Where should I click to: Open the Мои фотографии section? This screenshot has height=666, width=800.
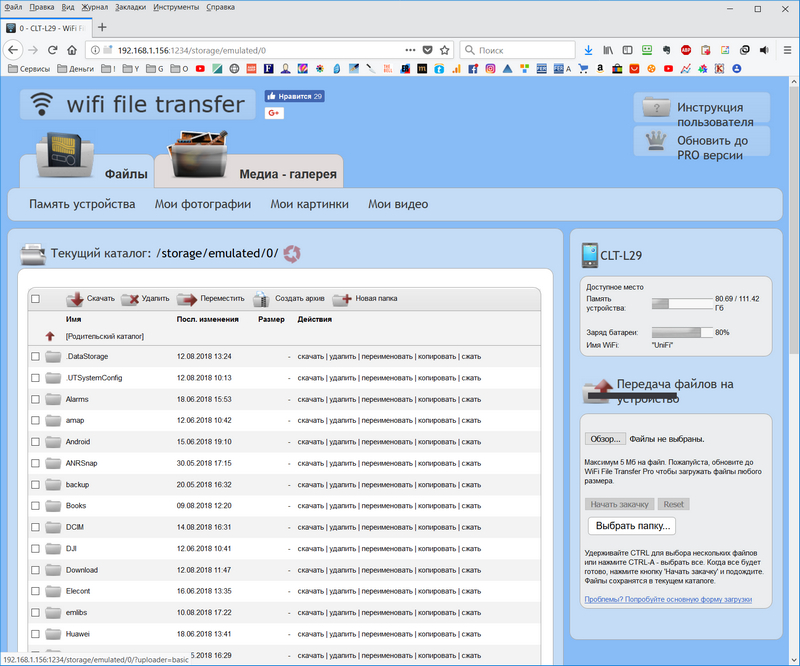(x=203, y=204)
